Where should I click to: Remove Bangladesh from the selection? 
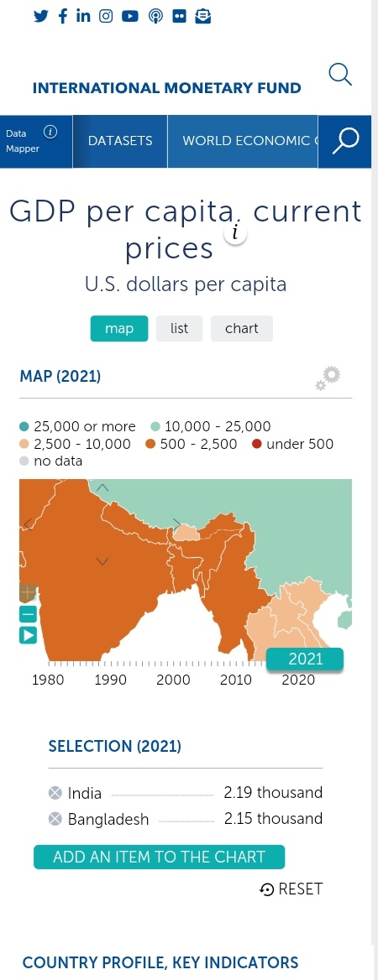click(55, 819)
